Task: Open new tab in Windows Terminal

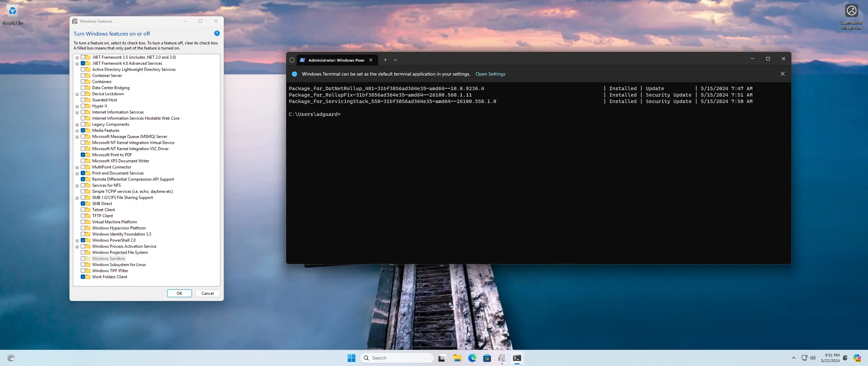Action: 385,60
